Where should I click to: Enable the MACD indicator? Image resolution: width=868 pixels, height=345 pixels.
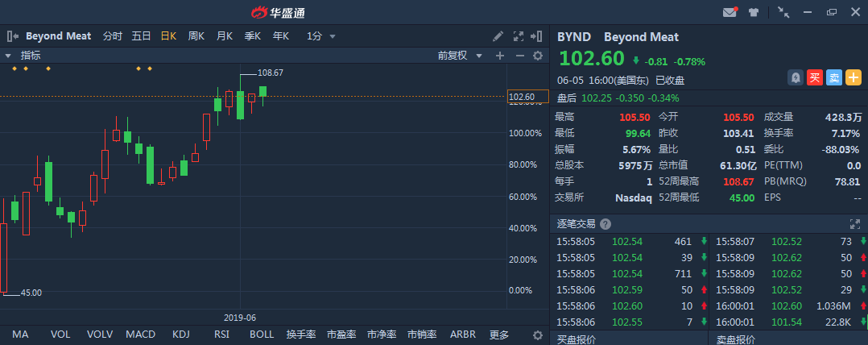[141, 335]
